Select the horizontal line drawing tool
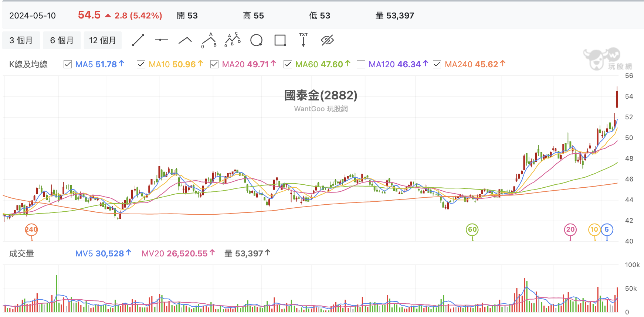644x317 pixels. tap(162, 40)
